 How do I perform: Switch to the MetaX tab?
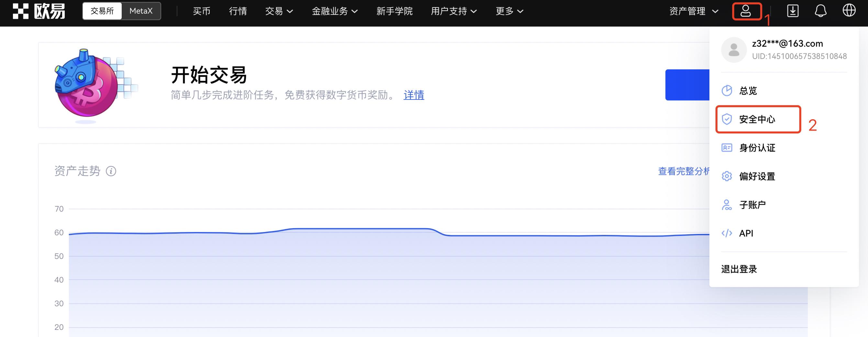(x=140, y=11)
